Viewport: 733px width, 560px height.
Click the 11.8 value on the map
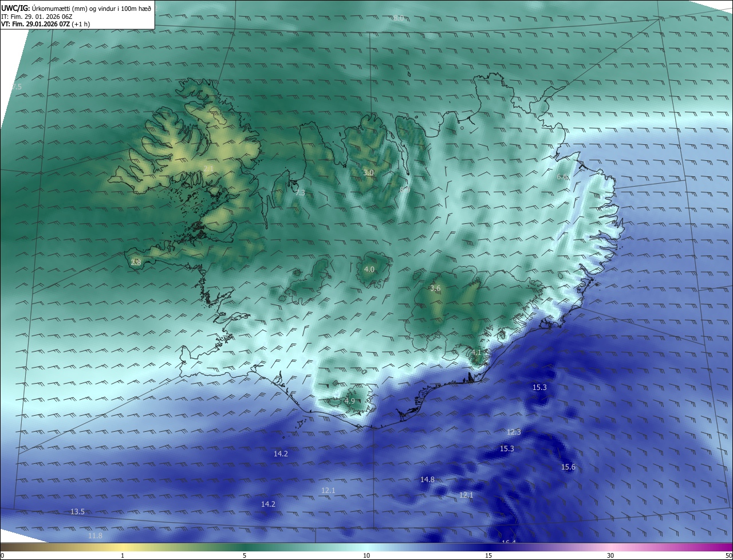coord(95,535)
